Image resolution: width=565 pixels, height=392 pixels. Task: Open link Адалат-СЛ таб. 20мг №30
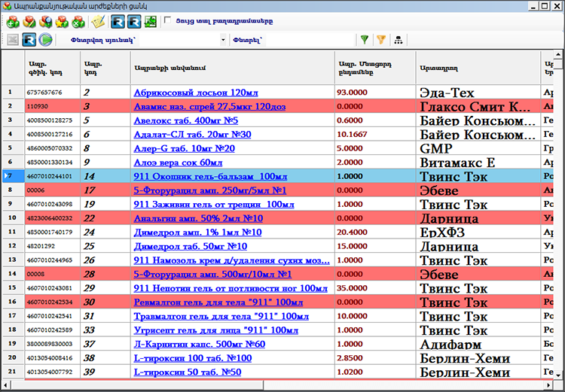pos(192,135)
